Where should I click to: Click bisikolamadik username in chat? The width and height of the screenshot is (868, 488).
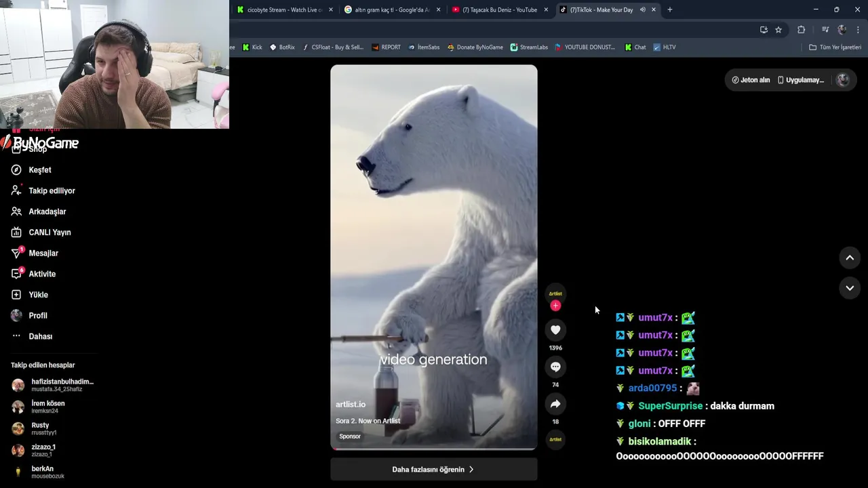coord(660,441)
